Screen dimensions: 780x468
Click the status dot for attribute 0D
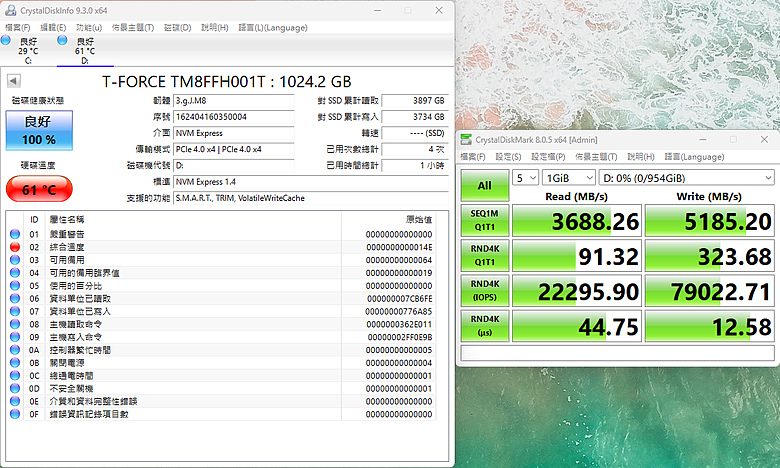[15, 388]
